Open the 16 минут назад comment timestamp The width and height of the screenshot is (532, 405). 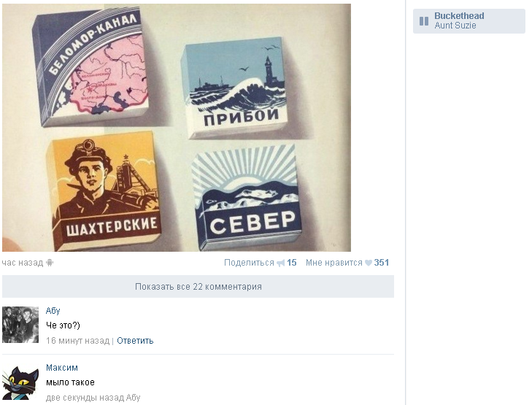tap(77, 341)
